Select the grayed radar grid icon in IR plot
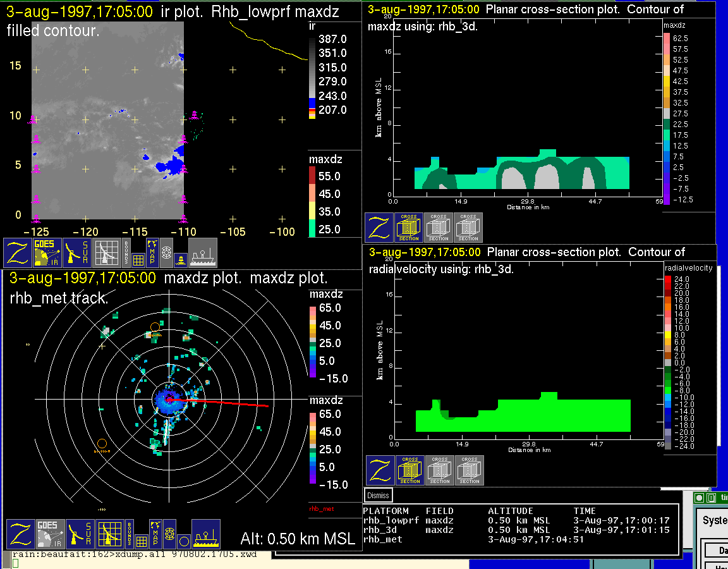 pyautogui.click(x=106, y=253)
